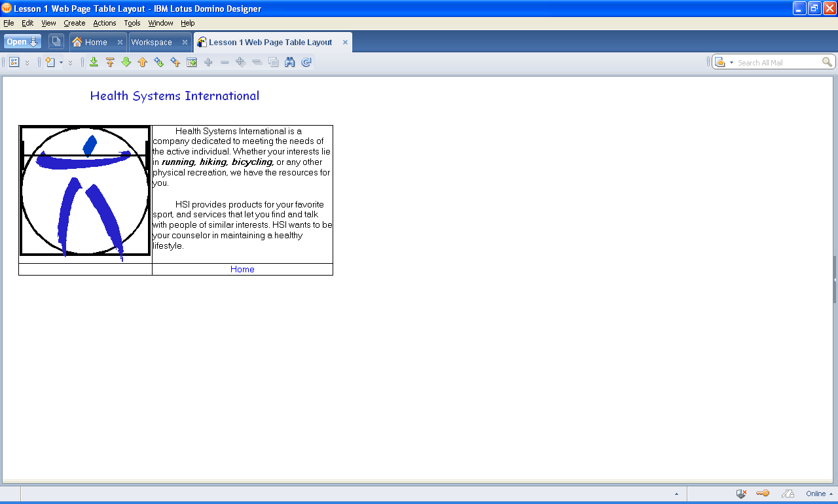Screen dimensions: 838x504
Task: Click the Open button dropdown
Action: point(22,42)
